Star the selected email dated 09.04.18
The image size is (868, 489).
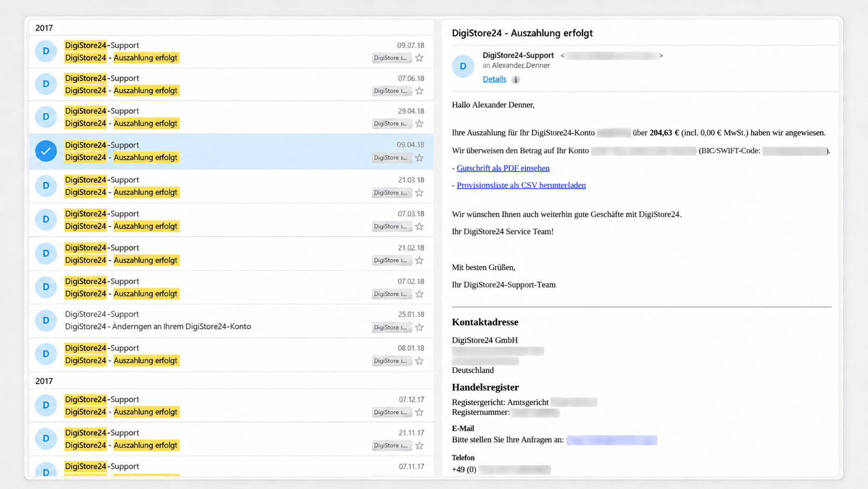pyautogui.click(x=419, y=158)
